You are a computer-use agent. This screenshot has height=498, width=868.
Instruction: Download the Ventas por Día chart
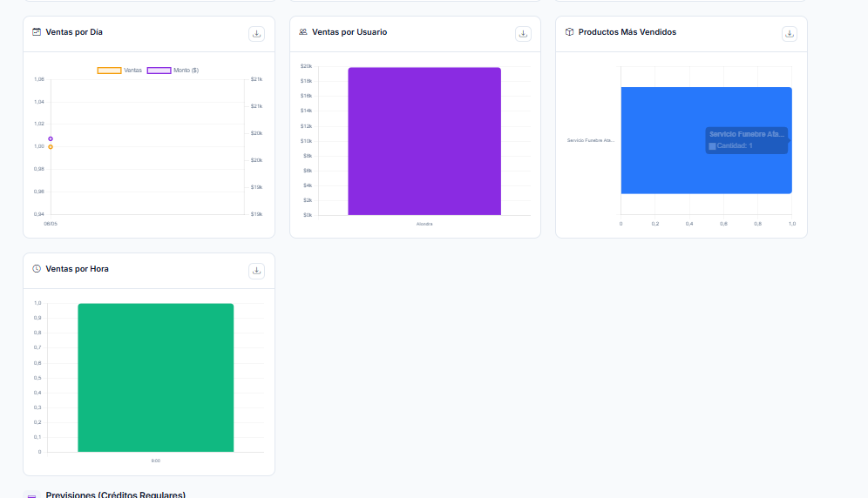tap(256, 34)
